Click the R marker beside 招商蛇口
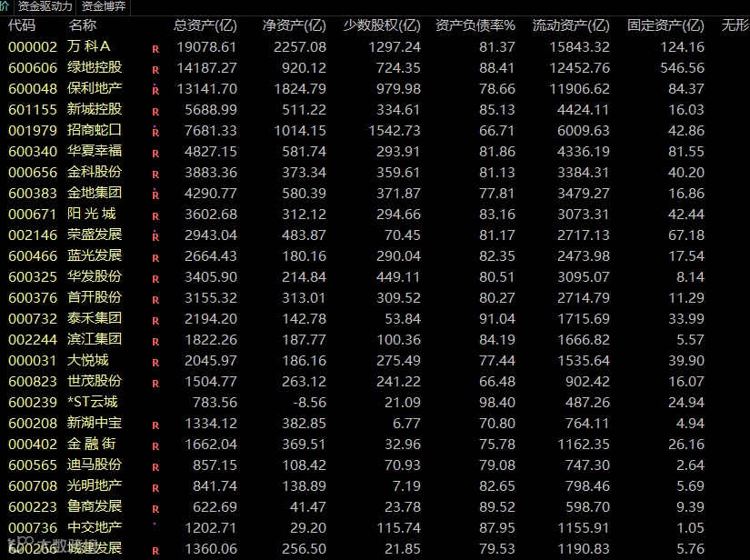This screenshot has width=750, height=560. (155, 132)
